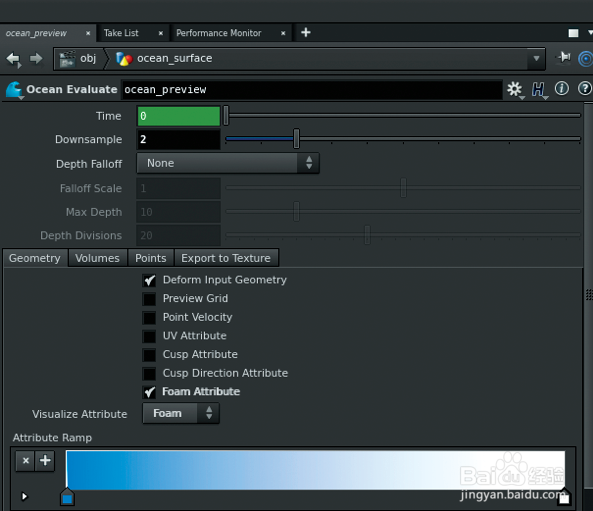The image size is (593, 511).
Task: Show node info with the i icon
Action: [x=562, y=89]
